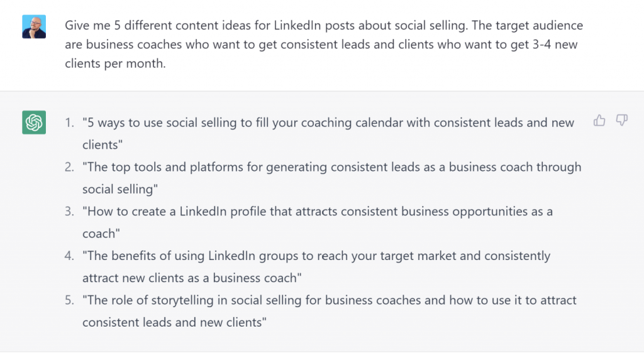This screenshot has height=353, width=644.
Task: Click 'consistent leads and new clients"' final line
Action: (x=174, y=322)
